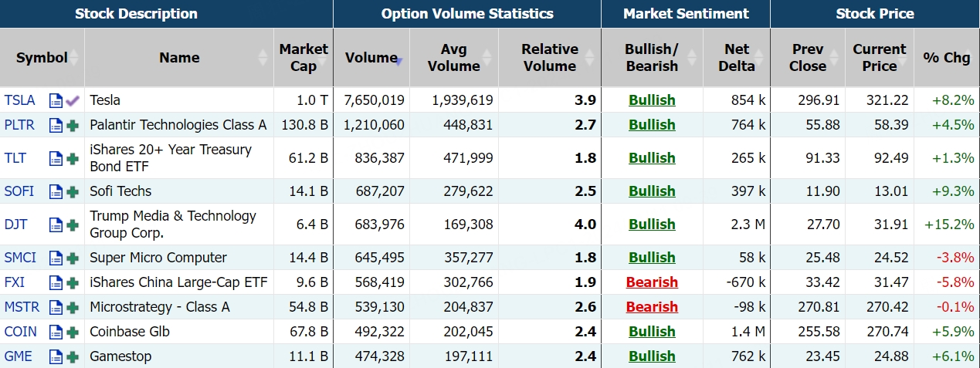Open the Bearish link for FXI

tap(652, 282)
